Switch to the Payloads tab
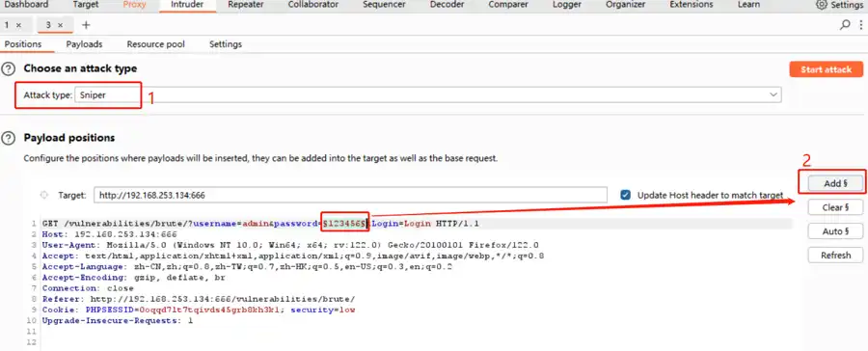This screenshot has height=351, width=868. click(x=84, y=44)
